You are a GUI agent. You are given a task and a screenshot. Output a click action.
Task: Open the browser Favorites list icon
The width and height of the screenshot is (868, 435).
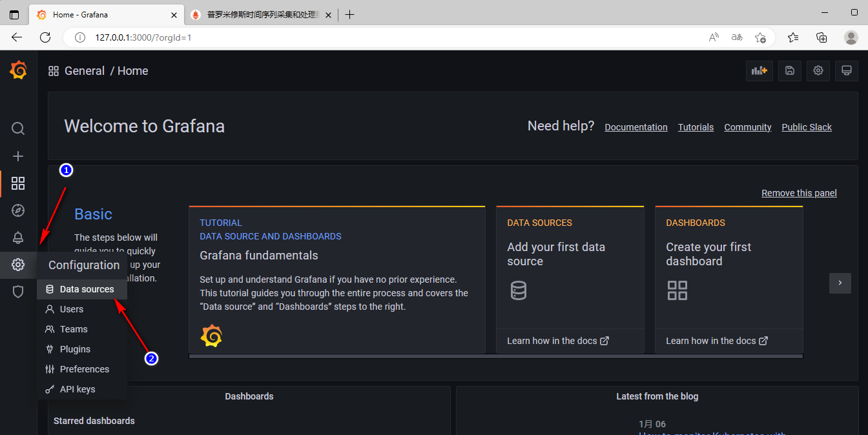(794, 37)
